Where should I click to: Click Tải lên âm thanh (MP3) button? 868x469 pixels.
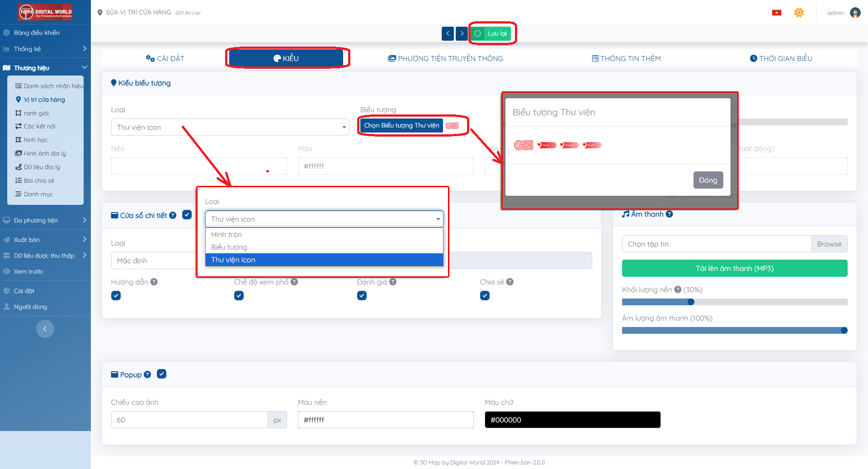(x=734, y=268)
